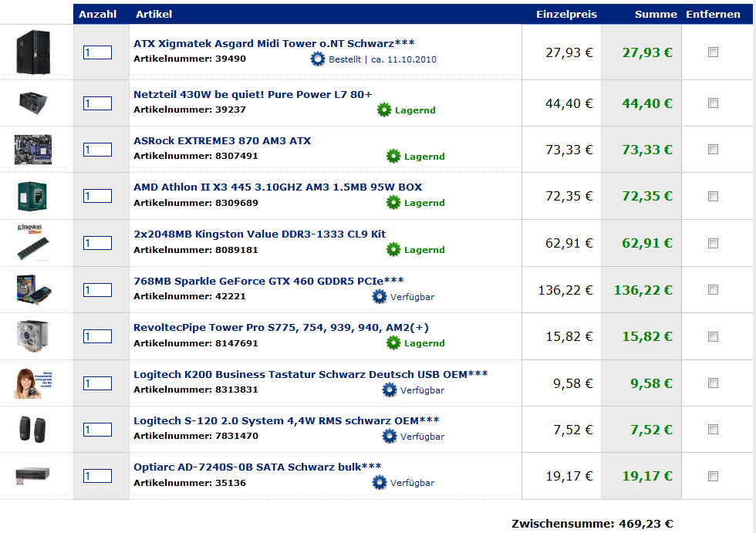Screen dimensions: 756x533
Task: Click Lagernd status icon for ASRock EXTREME3
Action: pos(393,157)
